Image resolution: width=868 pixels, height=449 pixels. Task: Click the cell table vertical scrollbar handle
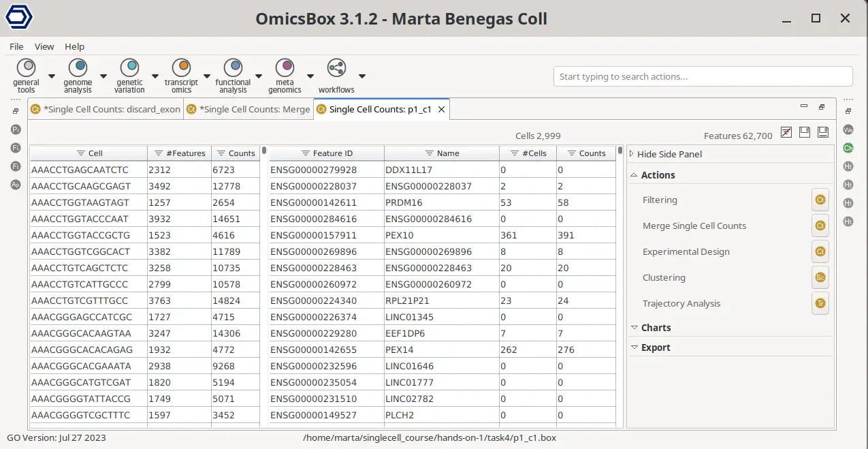click(263, 151)
